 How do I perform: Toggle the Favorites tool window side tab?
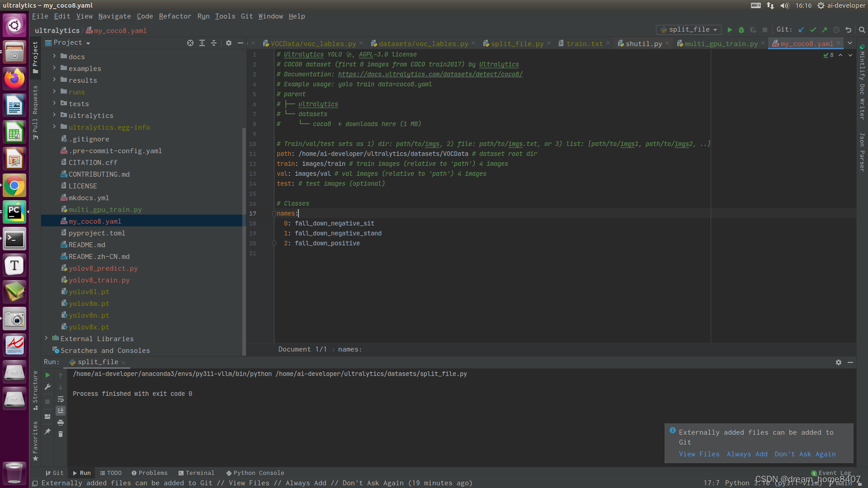point(35,441)
